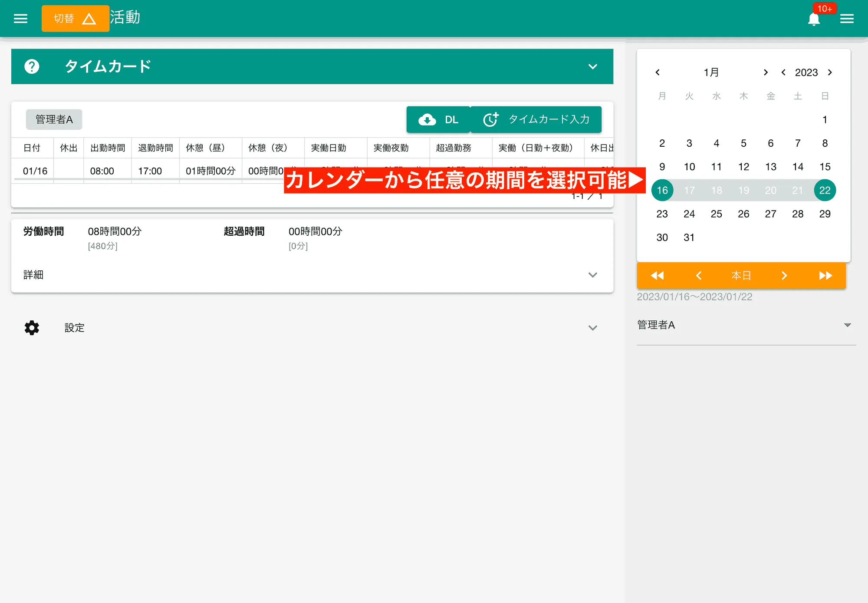868x603 pixels.
Task: Expand the 詳細 section
Action: coord(593,275)
